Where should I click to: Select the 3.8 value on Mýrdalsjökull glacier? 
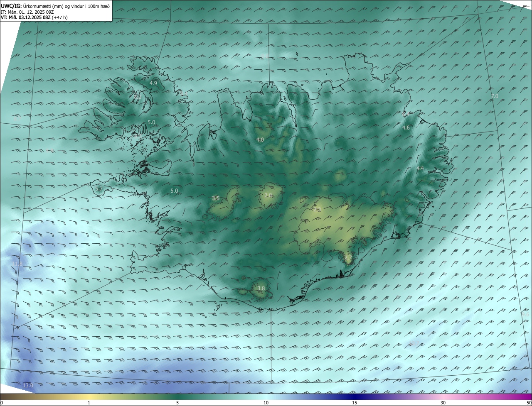261,288
